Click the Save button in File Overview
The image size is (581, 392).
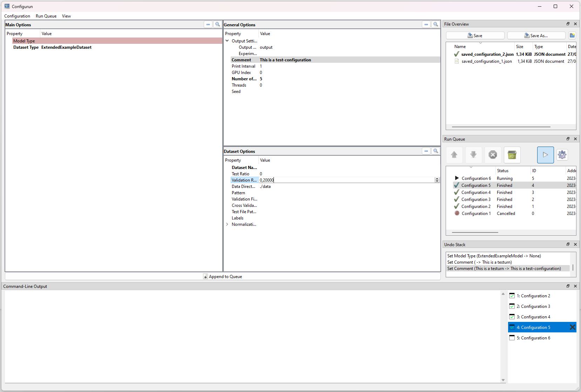click(475, 35)
